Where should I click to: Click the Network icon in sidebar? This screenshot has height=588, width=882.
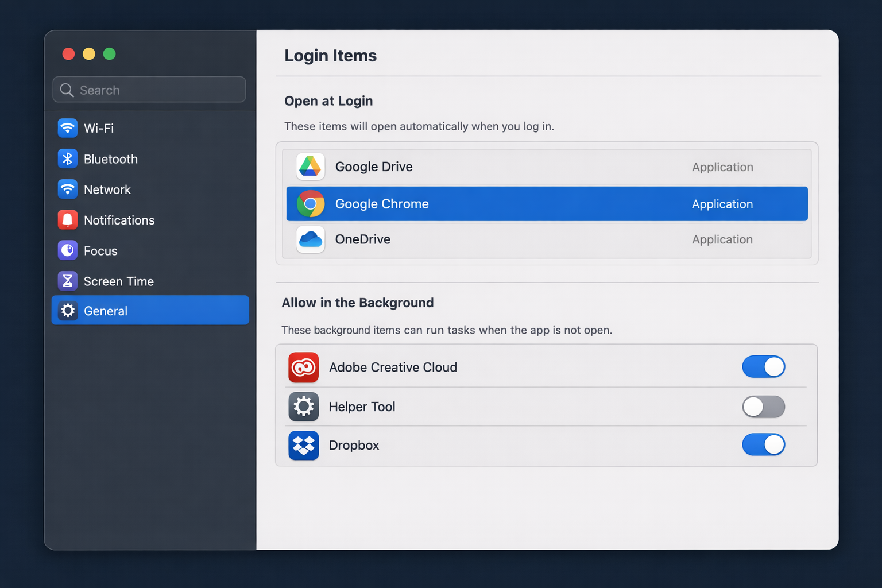(68, 189)
